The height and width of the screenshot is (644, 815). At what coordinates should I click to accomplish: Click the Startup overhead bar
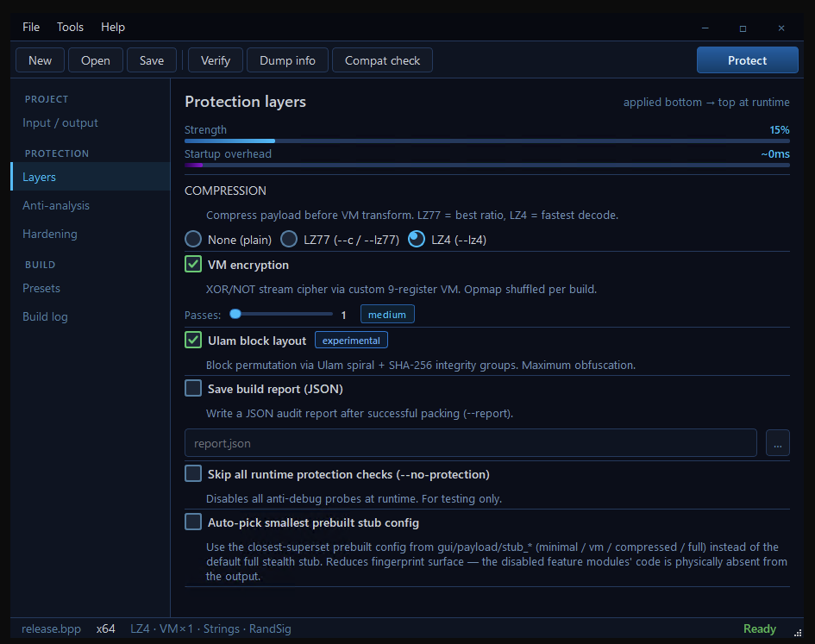pos(487,166)
